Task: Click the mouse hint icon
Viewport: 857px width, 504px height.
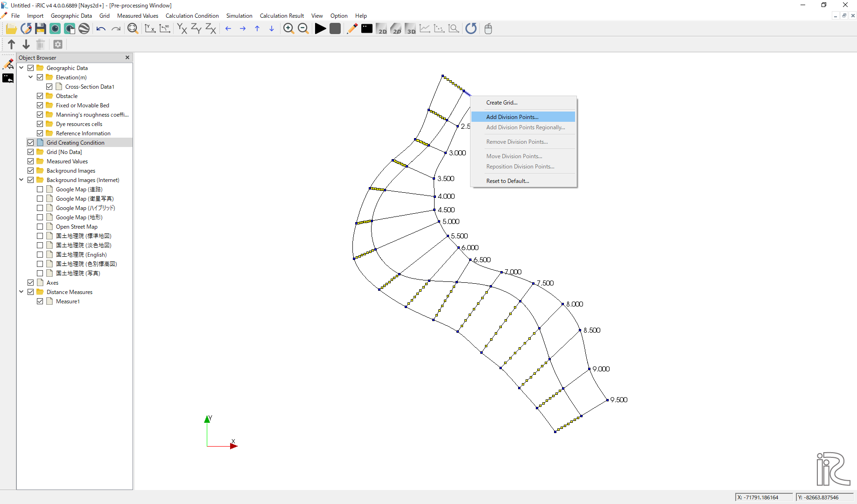Action: (x=488, y=29)
